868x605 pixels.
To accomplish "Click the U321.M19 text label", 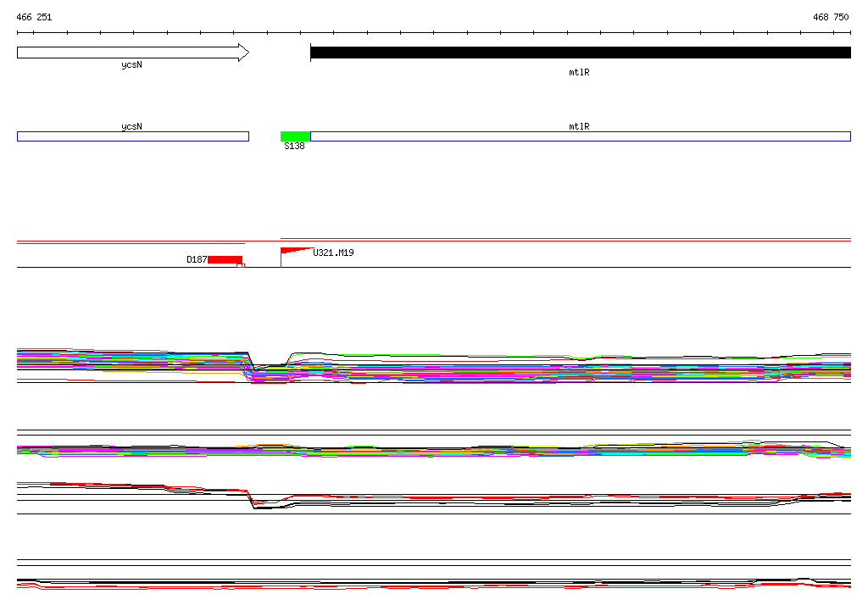I will (333, 253).
